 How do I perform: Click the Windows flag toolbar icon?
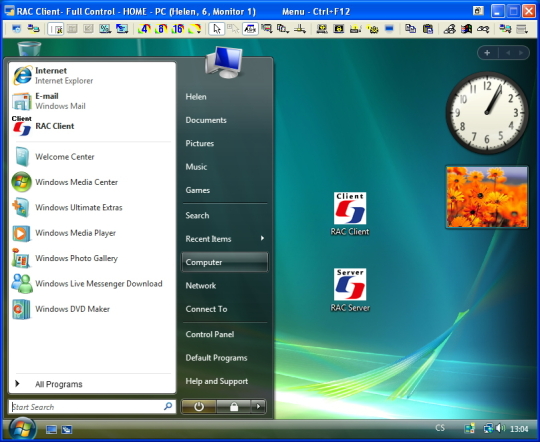(466, 29)
